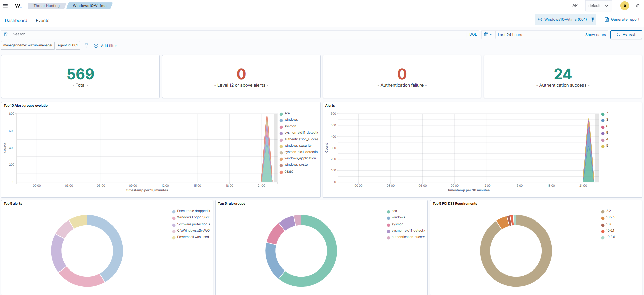Switch to the Events tab
This screenshot has height=295, width=644.
pos(43,20)
